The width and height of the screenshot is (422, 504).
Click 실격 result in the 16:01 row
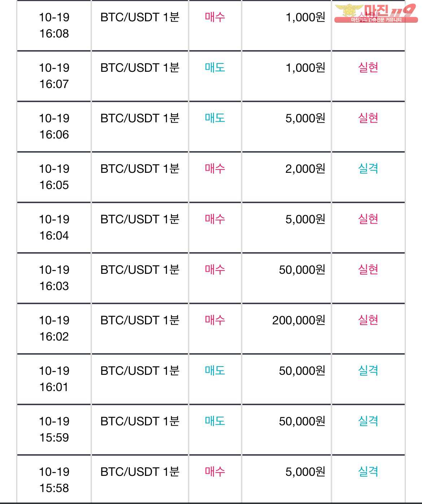click(368, 371)
